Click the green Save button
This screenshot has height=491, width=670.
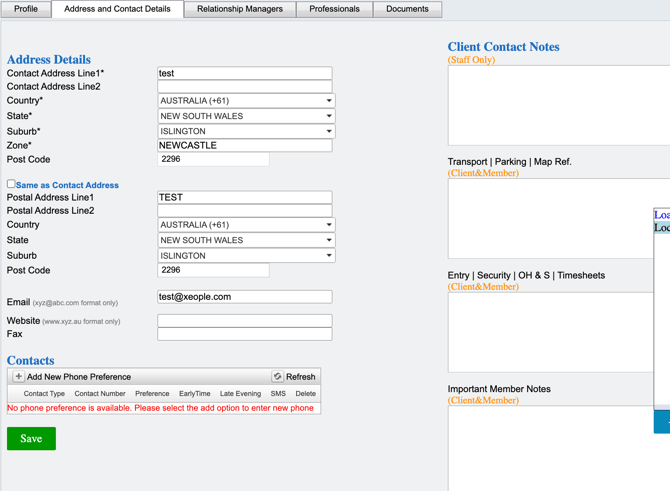(x=31, y=438)
